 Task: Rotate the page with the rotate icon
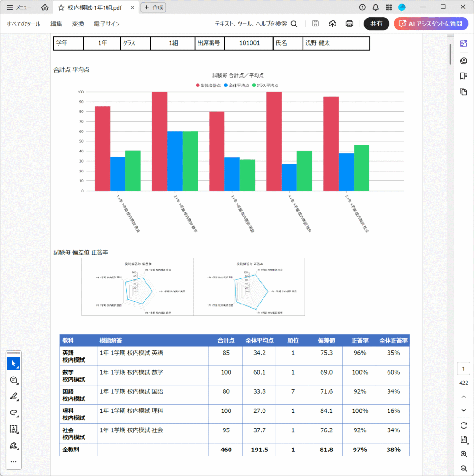click(x=463, y=425)
